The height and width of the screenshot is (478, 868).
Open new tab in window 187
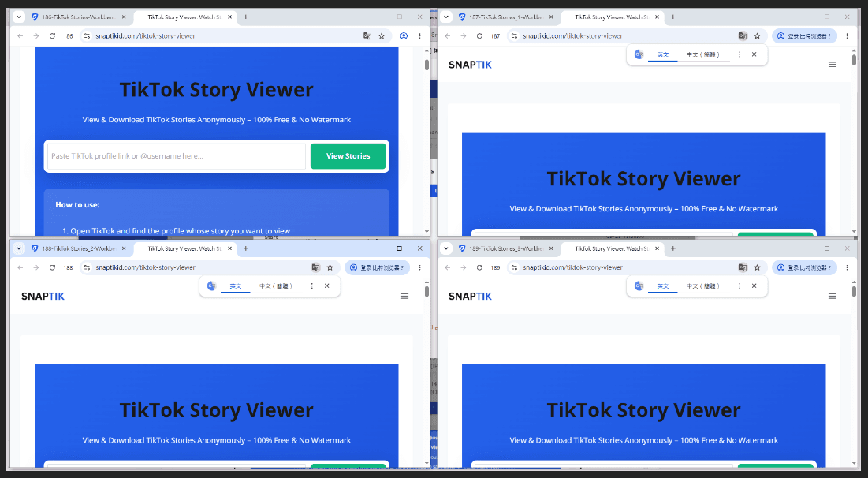(673, 17)
